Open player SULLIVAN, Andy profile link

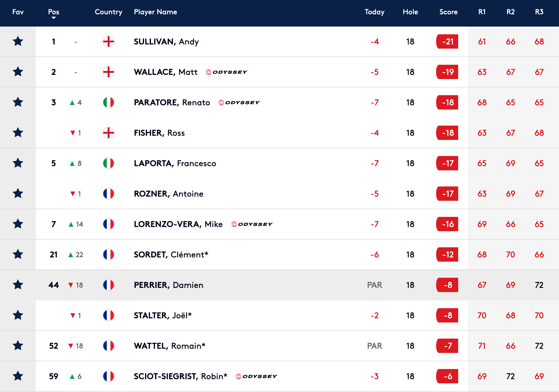(166, 42)
